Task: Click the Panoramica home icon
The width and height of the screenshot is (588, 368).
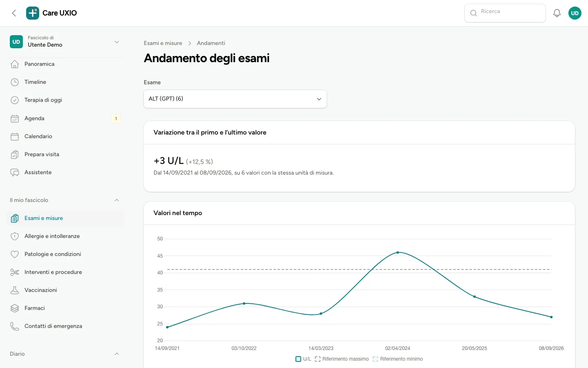Action: point(15,64)
